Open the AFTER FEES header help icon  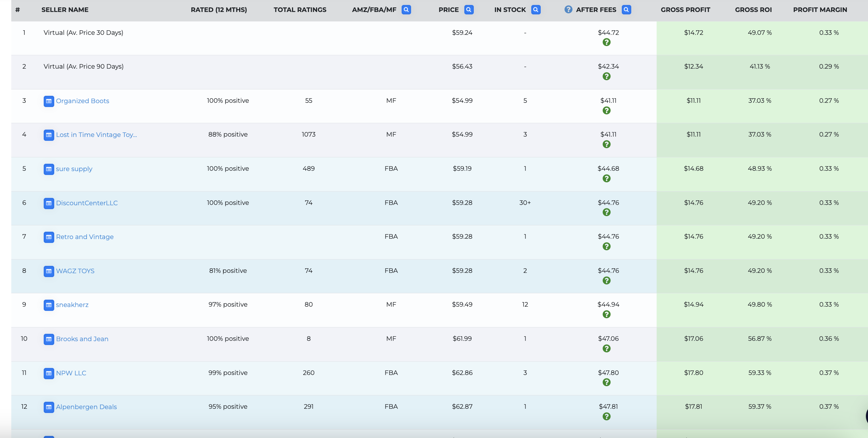568,10
